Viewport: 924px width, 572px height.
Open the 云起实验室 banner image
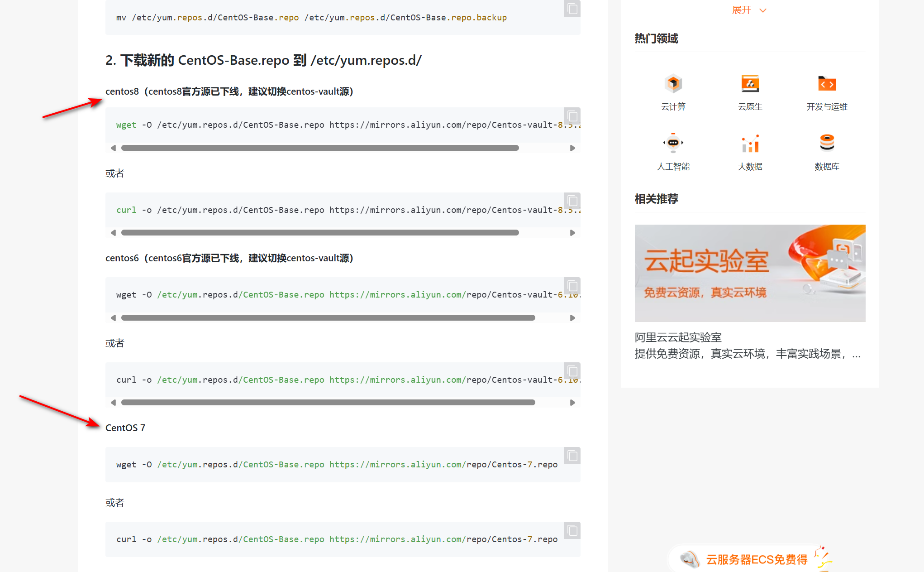750,273
